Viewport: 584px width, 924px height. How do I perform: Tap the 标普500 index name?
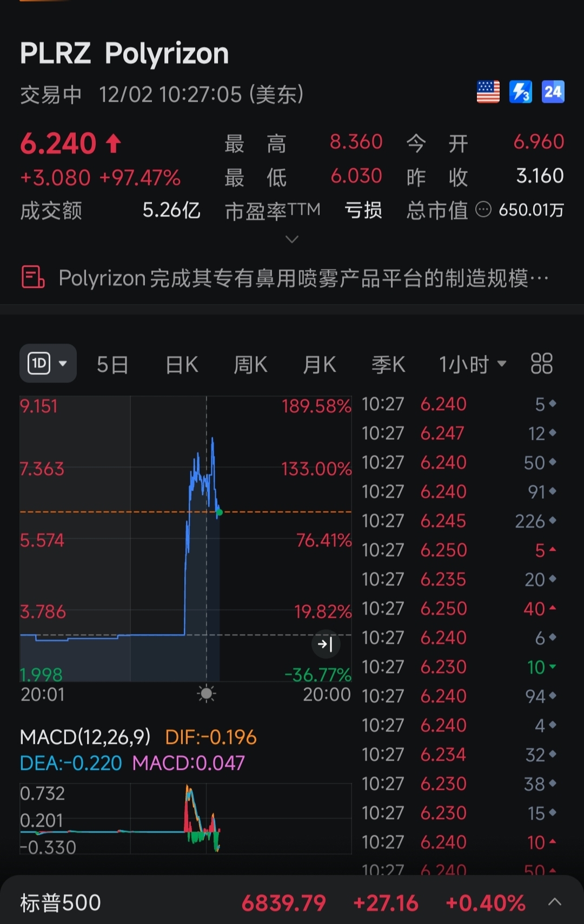tap(61, 902)
